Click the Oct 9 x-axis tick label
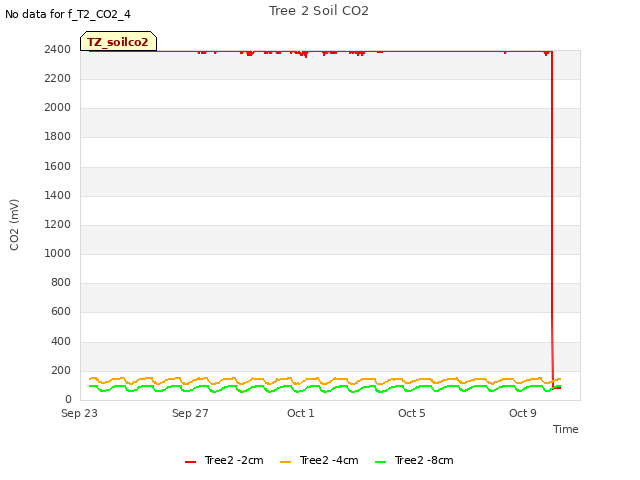This screenshot has width=640, height=480. [x=523, y=413]
